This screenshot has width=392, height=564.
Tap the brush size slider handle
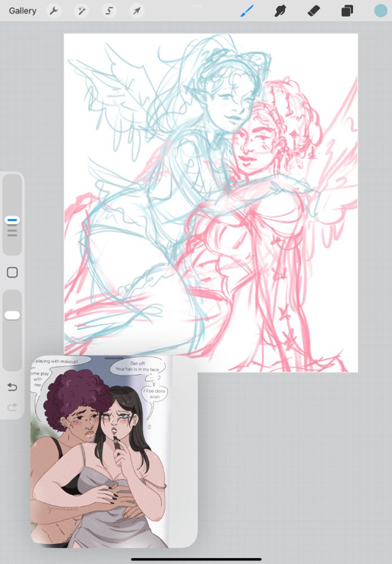coord(12,220)
